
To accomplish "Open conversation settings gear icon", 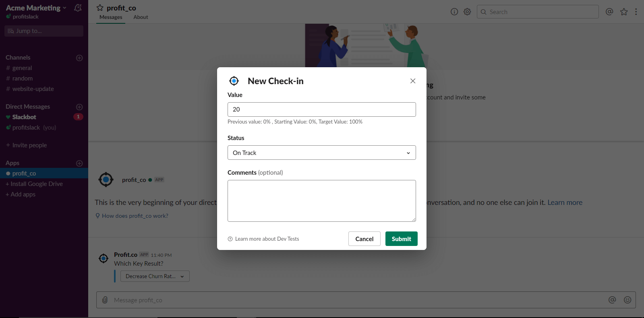I will (x=467, y=12).
